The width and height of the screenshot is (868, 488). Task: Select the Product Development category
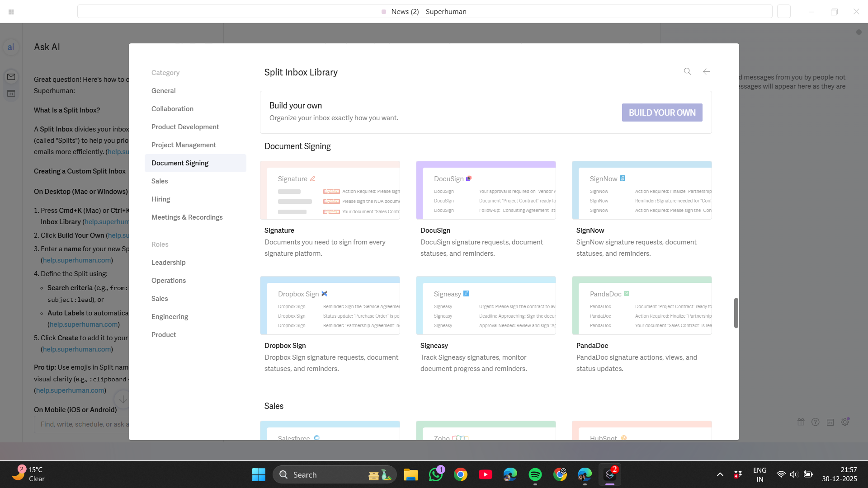185,127
